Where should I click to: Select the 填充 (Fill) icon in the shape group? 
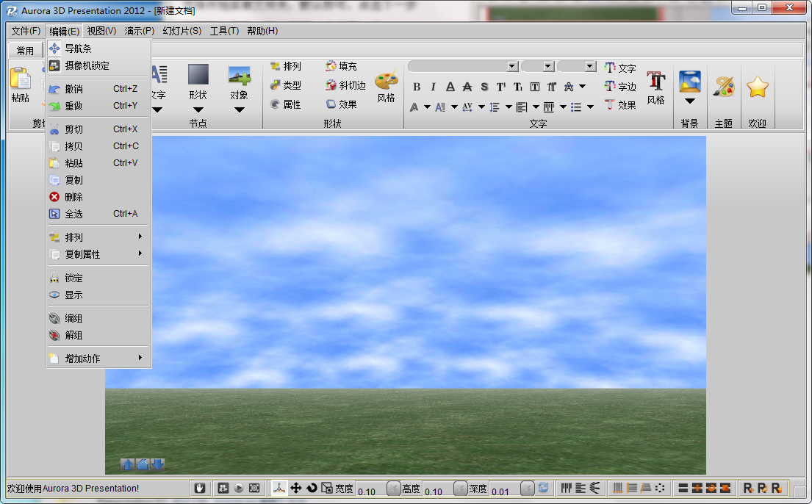(x=340, y=66)
